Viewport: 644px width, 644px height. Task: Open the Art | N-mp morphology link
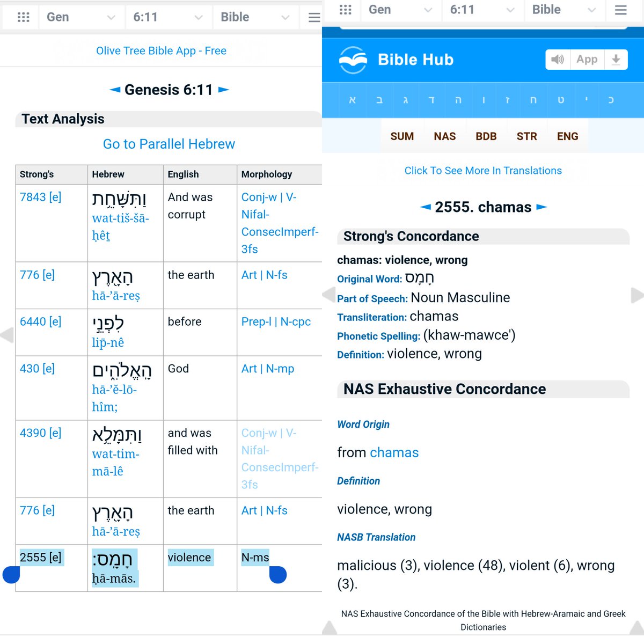pyautogui.click(x=268, y=369)
